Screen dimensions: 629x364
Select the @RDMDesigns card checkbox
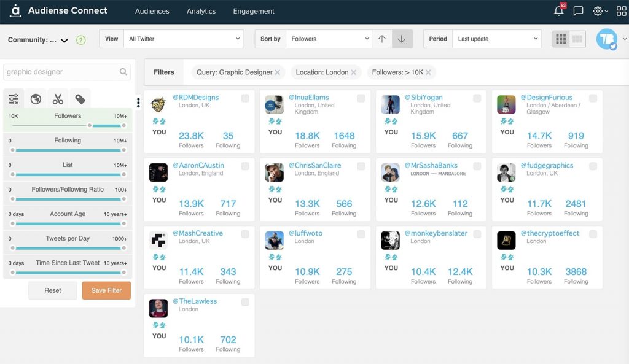point(245,98)
